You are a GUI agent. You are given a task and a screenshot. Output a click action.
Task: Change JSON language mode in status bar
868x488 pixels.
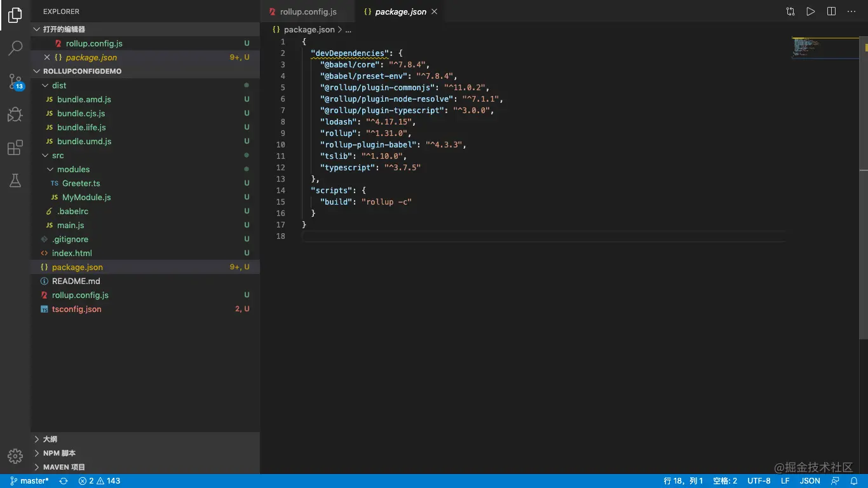click(x=810, y=481)
